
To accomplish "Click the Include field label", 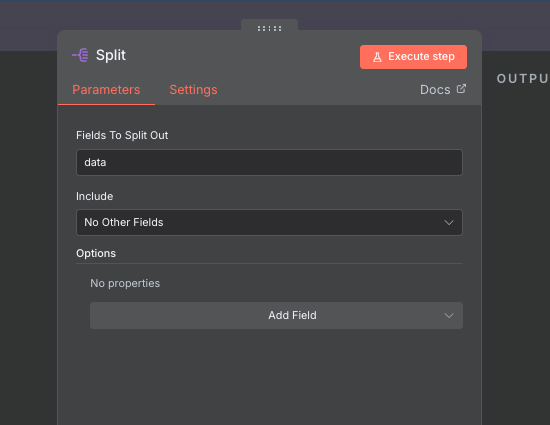I will click(95, 196).
